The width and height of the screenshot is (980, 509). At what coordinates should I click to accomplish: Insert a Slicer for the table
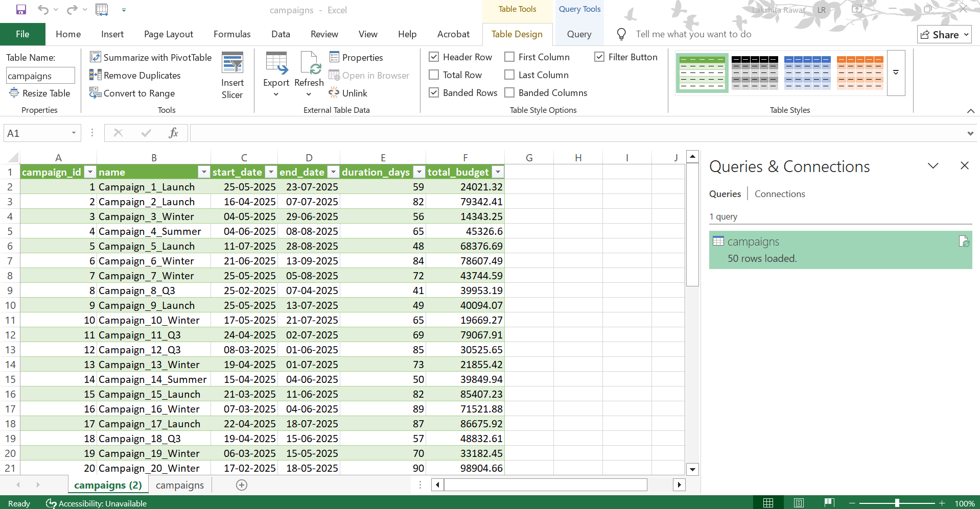pos(232,76)
